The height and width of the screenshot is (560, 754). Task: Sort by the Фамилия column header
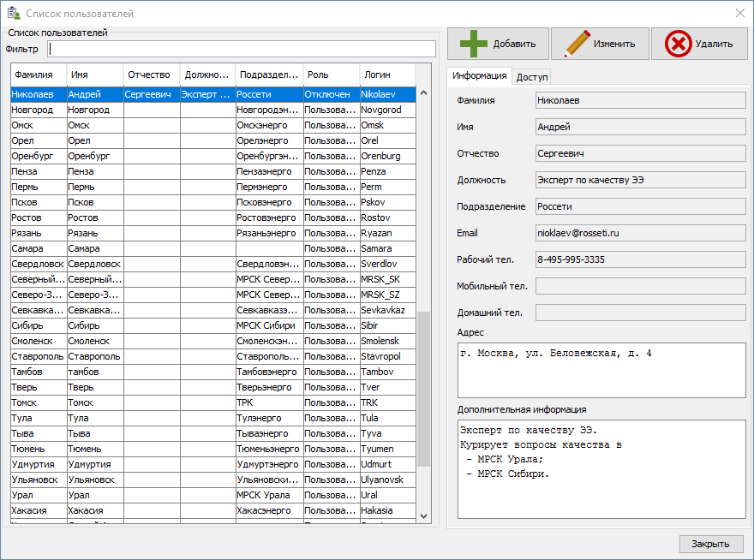pos(39,74)
